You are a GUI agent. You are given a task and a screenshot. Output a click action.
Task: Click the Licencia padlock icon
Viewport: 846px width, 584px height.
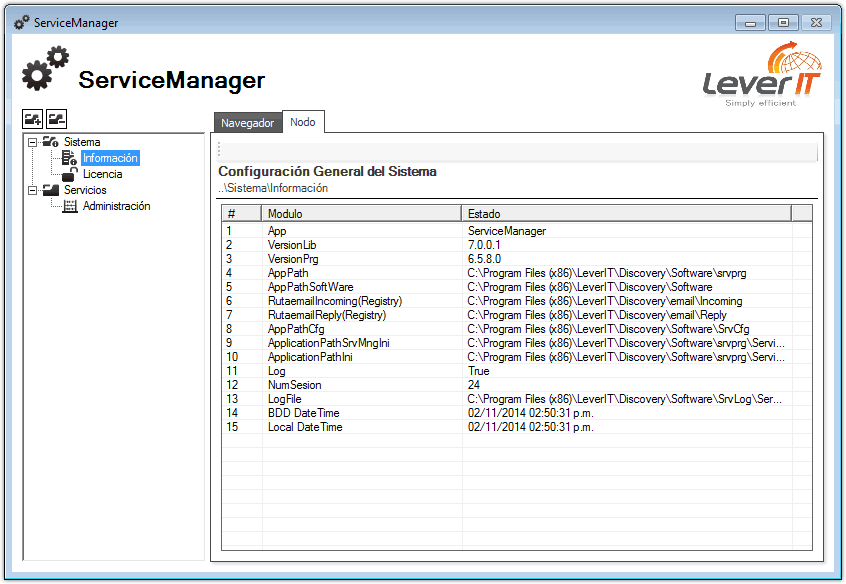point(70,174)
